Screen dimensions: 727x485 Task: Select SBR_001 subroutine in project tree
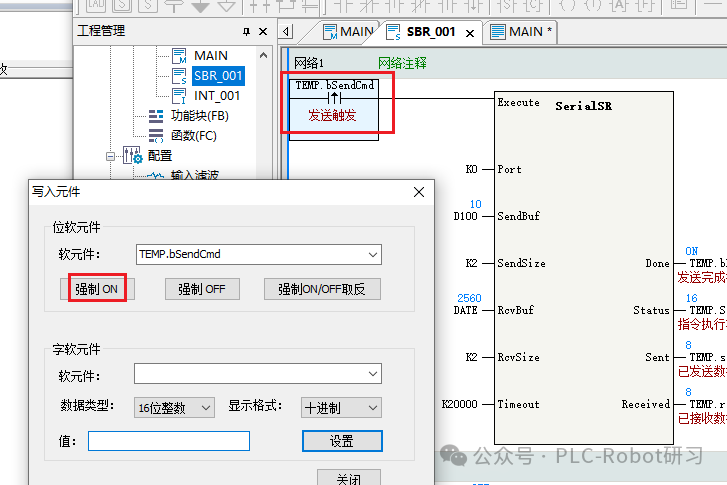[218, 76]
